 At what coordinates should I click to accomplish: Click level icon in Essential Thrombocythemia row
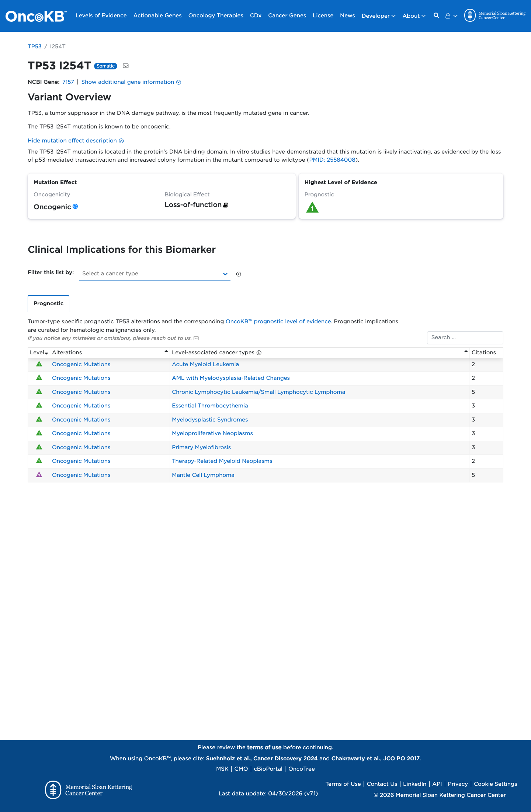(x=39, y=405)
